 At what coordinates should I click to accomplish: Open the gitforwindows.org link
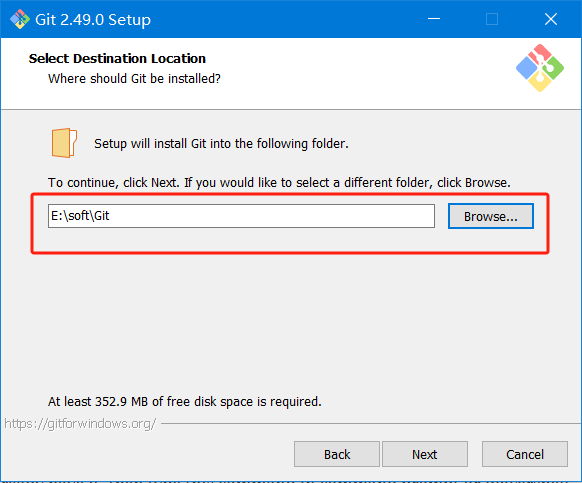point(80,424)
